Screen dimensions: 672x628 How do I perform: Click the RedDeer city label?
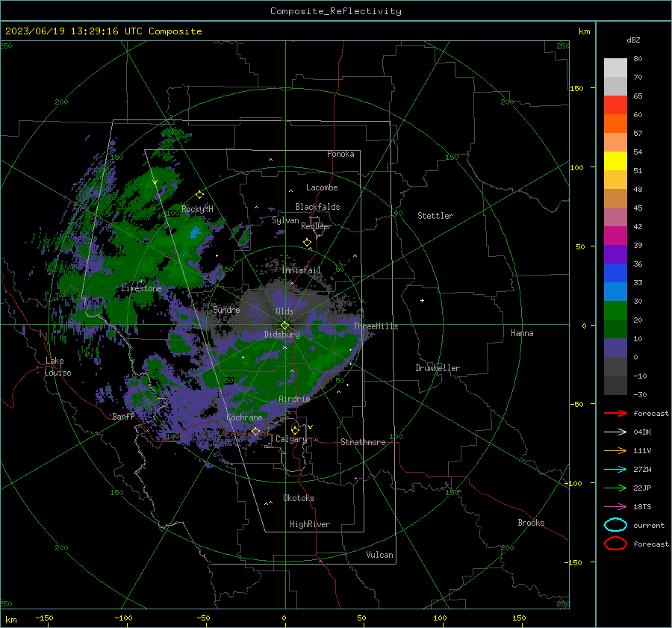click(317, 226)
